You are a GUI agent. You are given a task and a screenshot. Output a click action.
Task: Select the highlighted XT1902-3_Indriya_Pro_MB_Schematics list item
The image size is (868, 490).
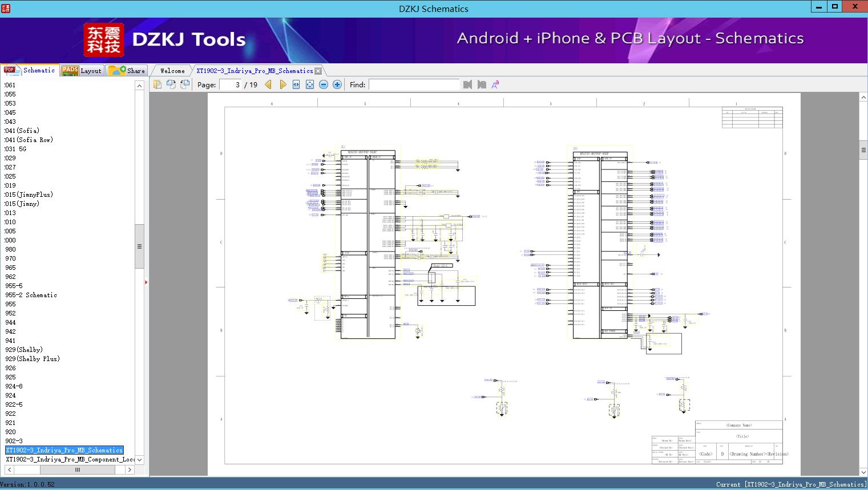pos(64,450)
